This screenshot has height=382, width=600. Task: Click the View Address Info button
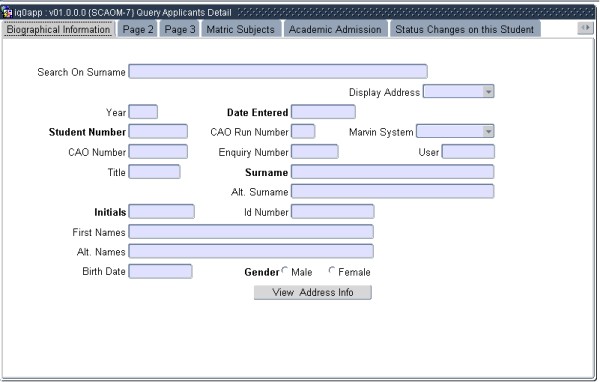click(x=313, y=292)
